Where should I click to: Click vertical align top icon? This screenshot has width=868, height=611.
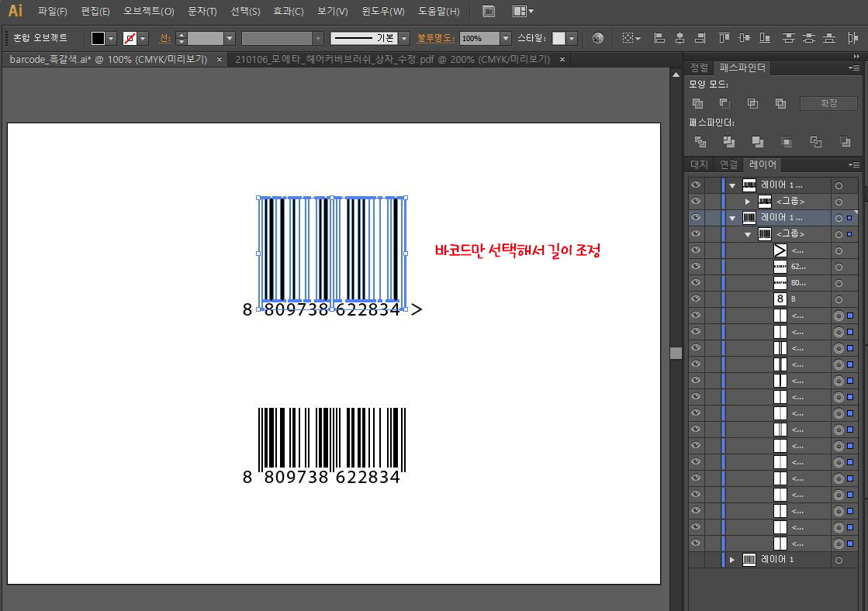click(x=724, y=38)
